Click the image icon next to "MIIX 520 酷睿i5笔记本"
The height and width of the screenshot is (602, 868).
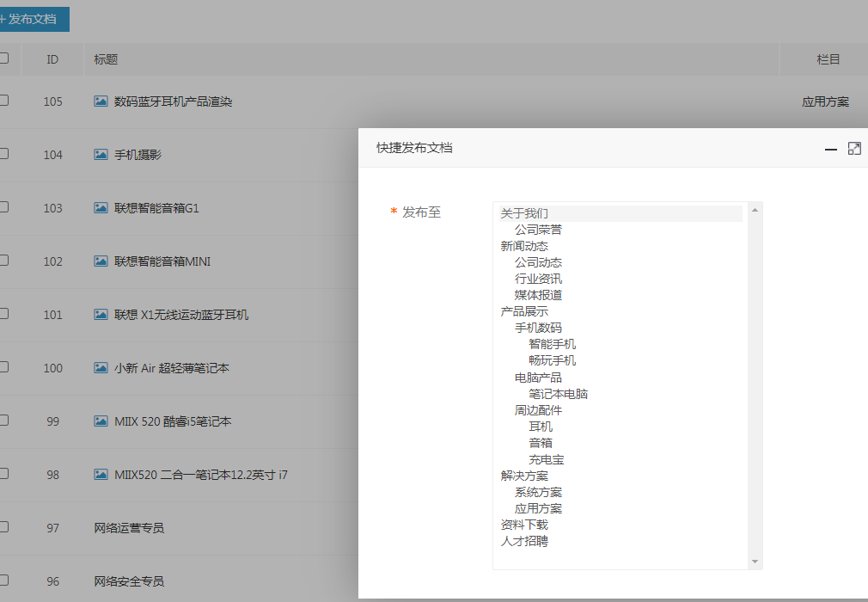[x=100, y=421]
